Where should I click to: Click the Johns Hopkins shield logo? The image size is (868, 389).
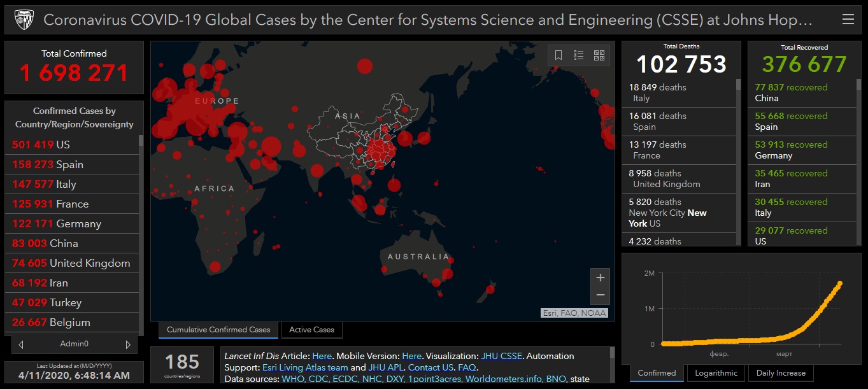(x=24, y=20)
